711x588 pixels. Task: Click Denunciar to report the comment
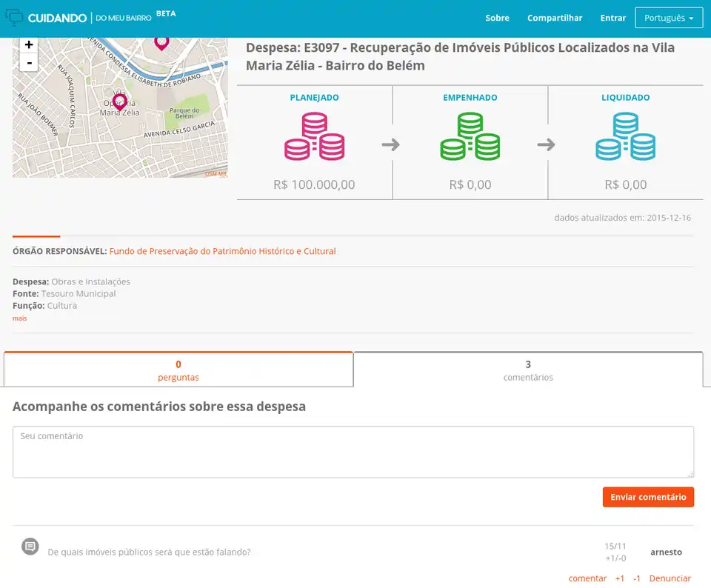[670, 578]
